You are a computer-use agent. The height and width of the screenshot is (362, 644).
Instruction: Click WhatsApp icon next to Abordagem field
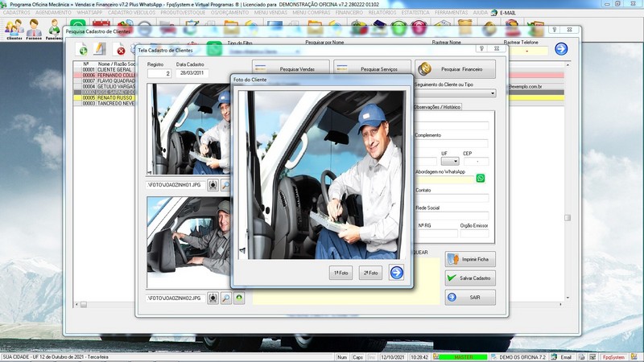[480, 178]
